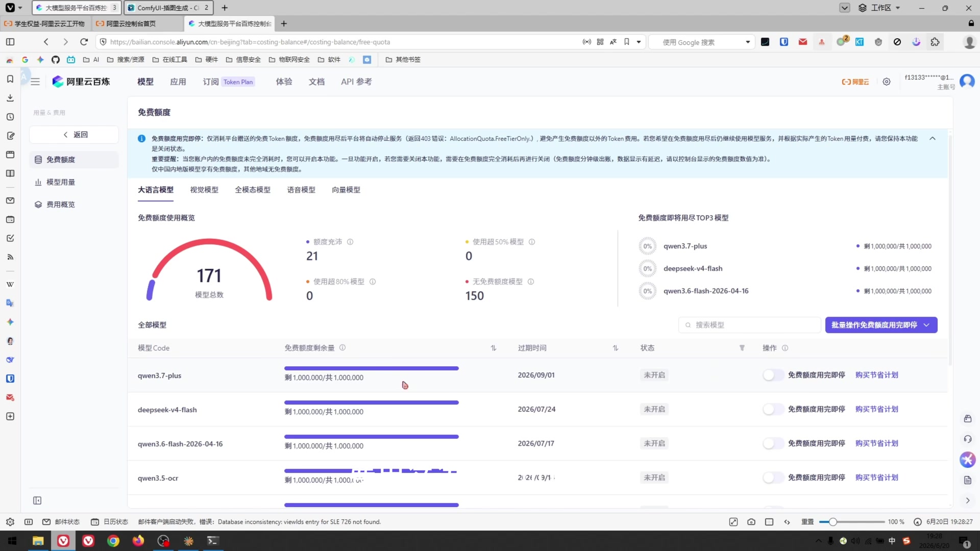980x551 pixels.
Task: Open the user avatar account menu
Action: [967, 82]
